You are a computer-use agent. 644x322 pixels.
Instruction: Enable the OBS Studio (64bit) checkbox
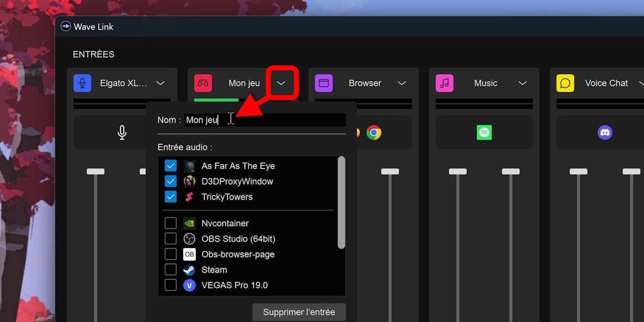(171, 238)
